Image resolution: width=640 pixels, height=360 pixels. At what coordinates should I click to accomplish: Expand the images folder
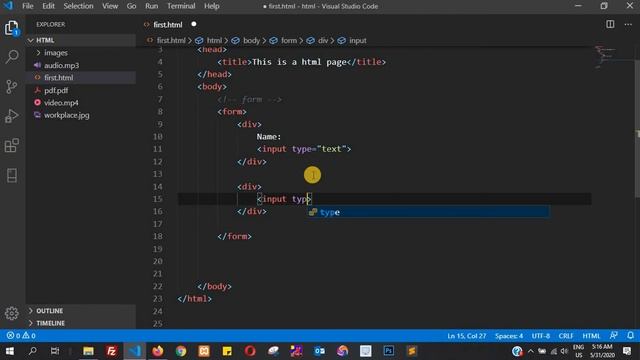point(82,53)
